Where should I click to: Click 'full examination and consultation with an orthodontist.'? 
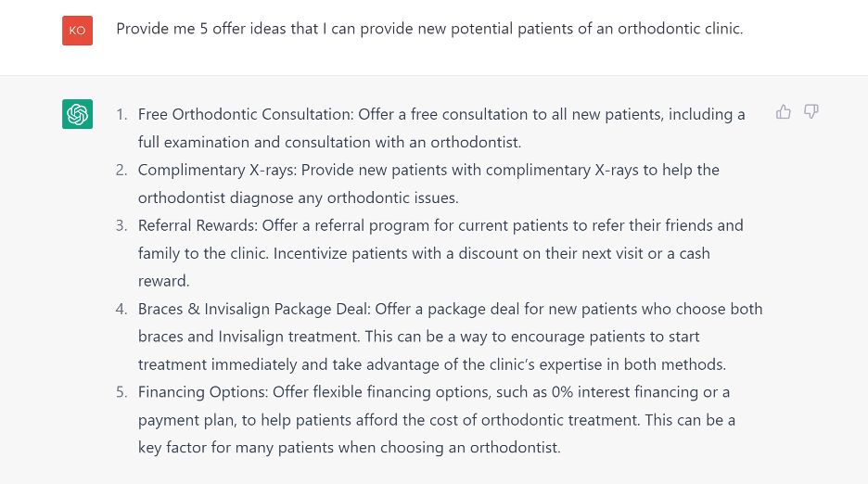click(330, 142)
